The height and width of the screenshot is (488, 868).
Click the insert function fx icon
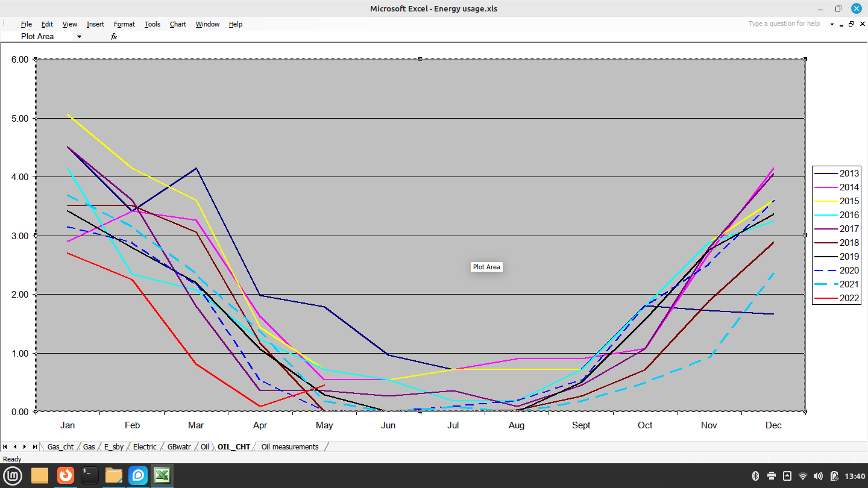click(113, 36)
